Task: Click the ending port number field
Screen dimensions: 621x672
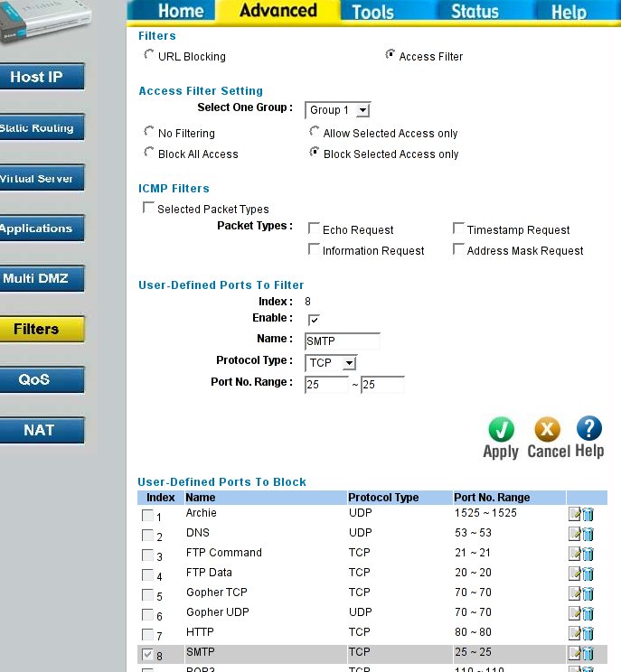Action: [x=382, y=385]
